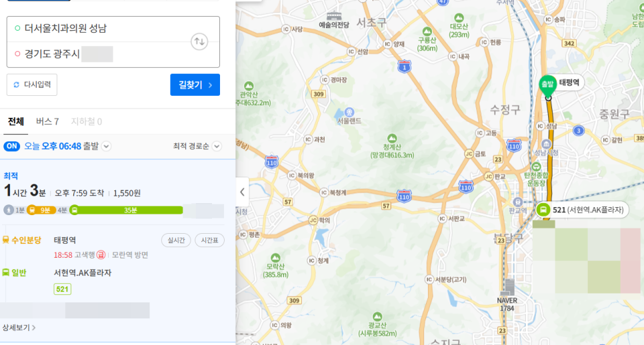Click the 예술의전당 landmark icon on map
This screenshot has width=644, height=345.
[x=334, y=15]
